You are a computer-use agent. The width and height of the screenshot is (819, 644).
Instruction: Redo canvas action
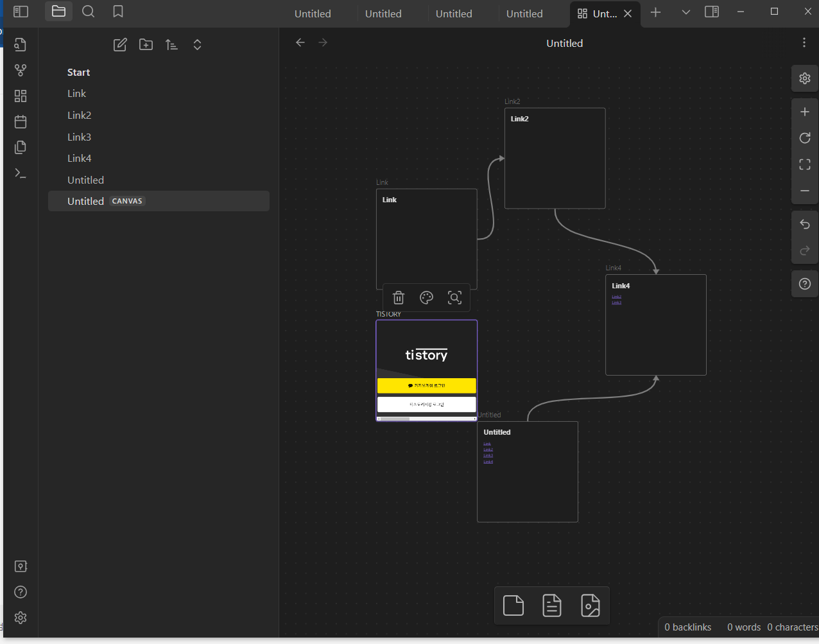[x=805, y=250]
